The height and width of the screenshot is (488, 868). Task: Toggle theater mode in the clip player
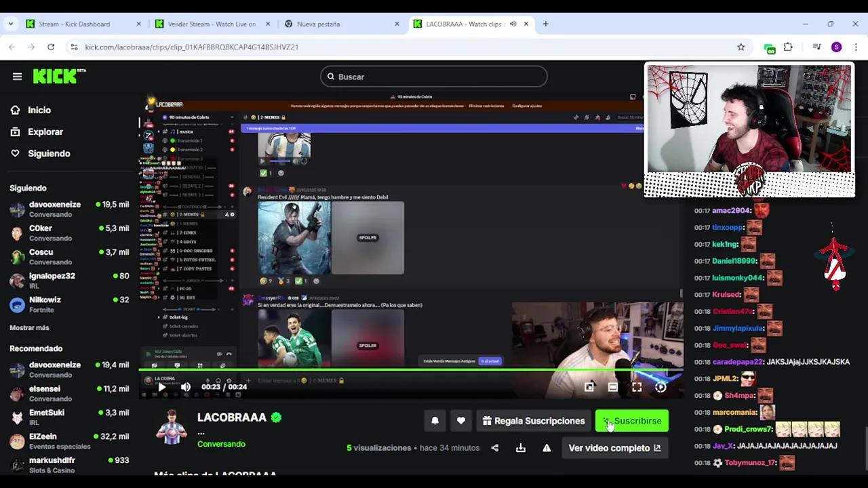(612, 387)
